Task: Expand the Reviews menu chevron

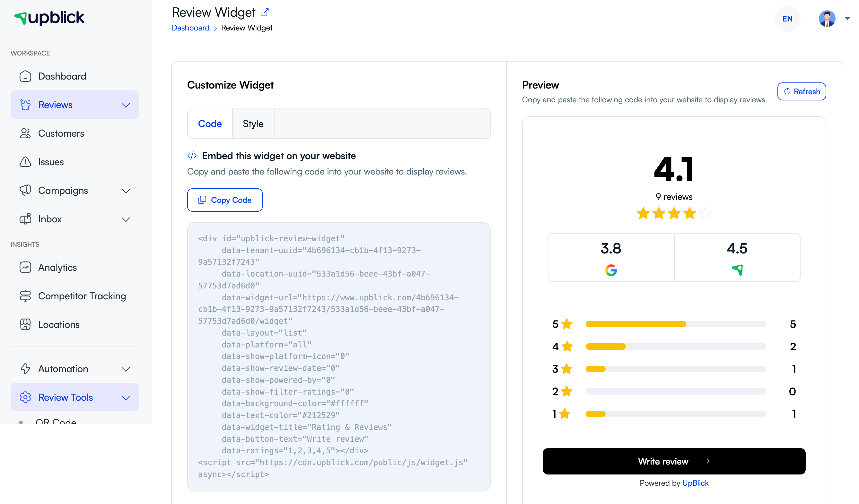Action: (126, 105)
